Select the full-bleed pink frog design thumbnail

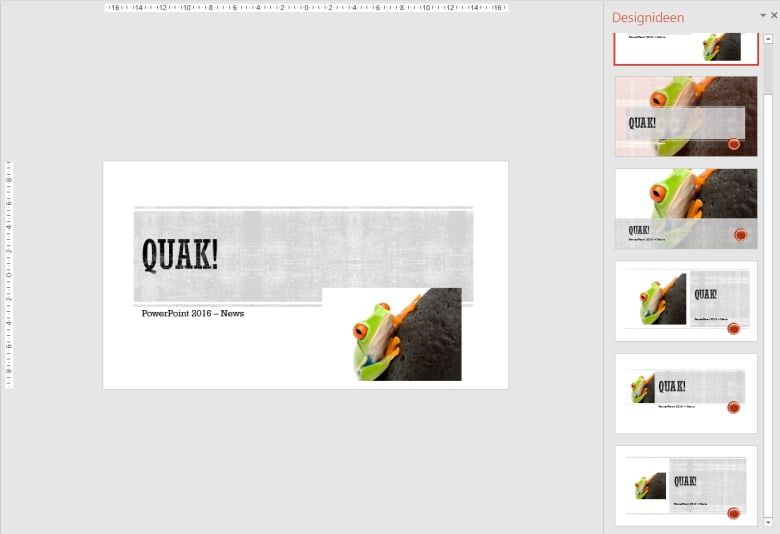tap(686, 116)
